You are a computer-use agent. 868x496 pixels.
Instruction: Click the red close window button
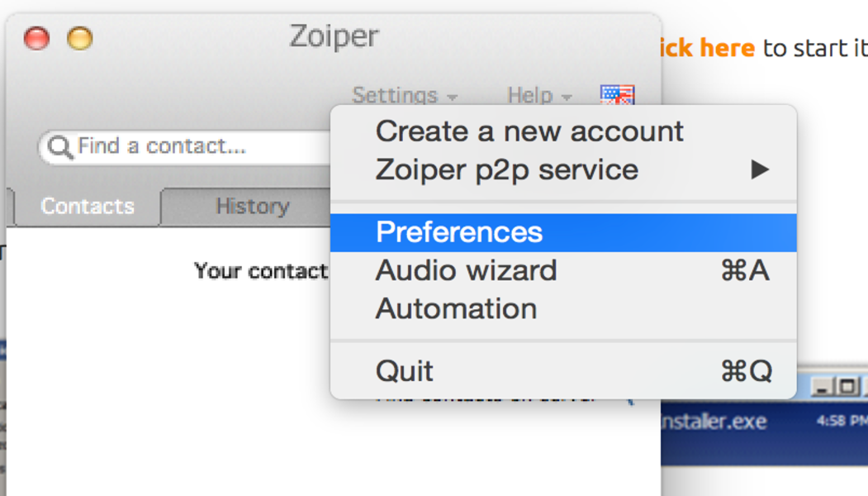coord(36,38)
